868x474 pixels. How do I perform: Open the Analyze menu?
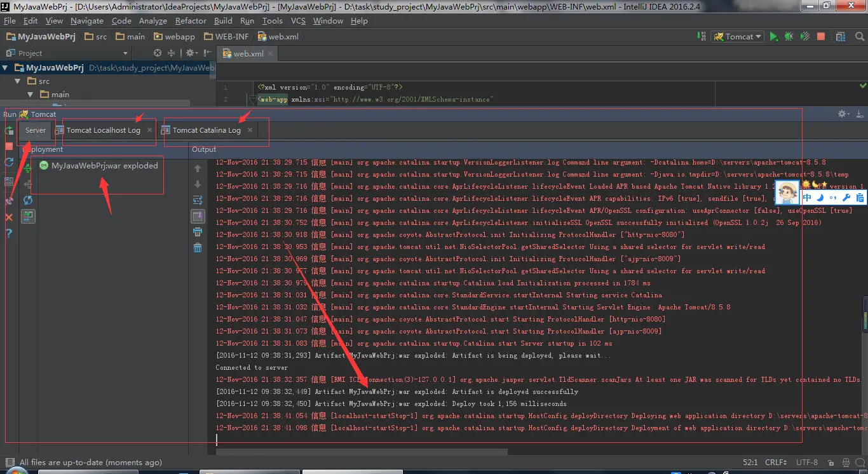click(153, 21)
